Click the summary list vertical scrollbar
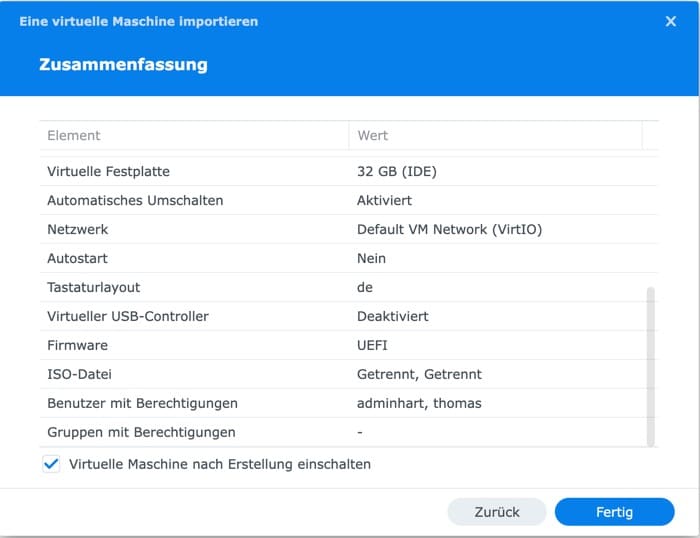 pos(651,365)
